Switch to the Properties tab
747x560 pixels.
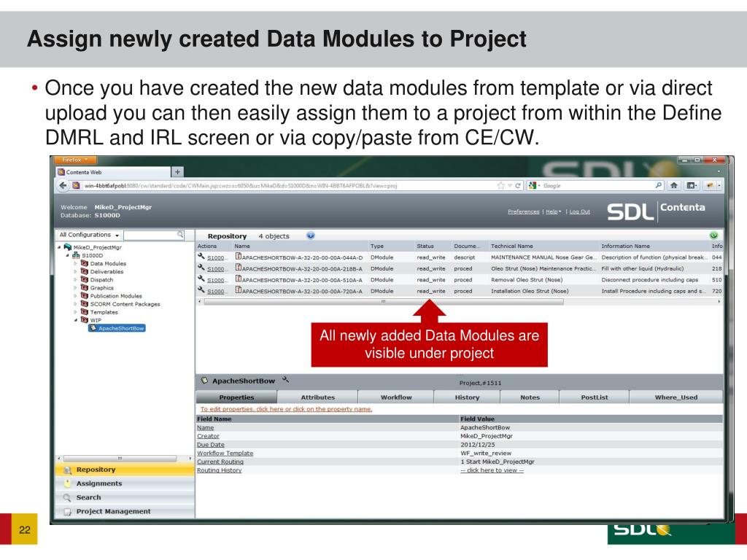(236, 397)
